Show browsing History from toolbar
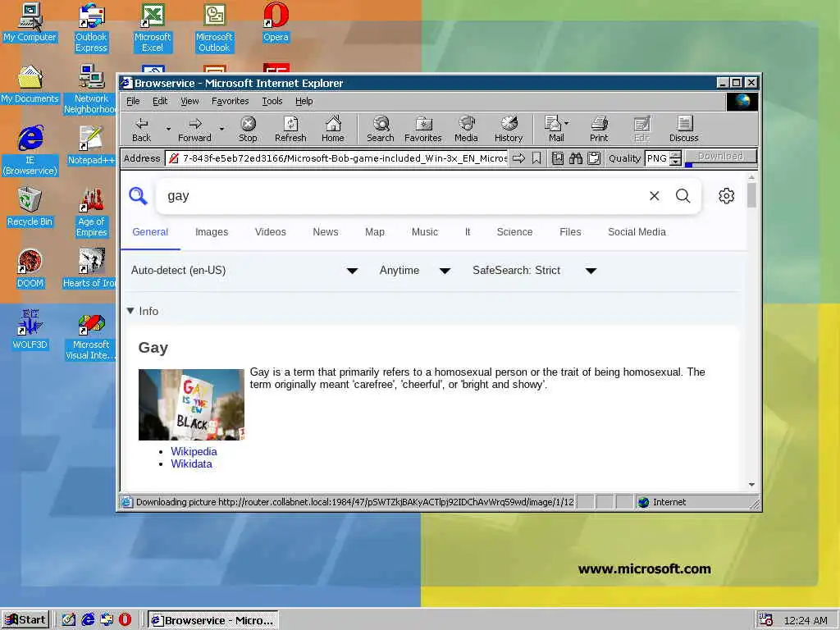Viewport: 840px width, 630px height. click(509, 129)
